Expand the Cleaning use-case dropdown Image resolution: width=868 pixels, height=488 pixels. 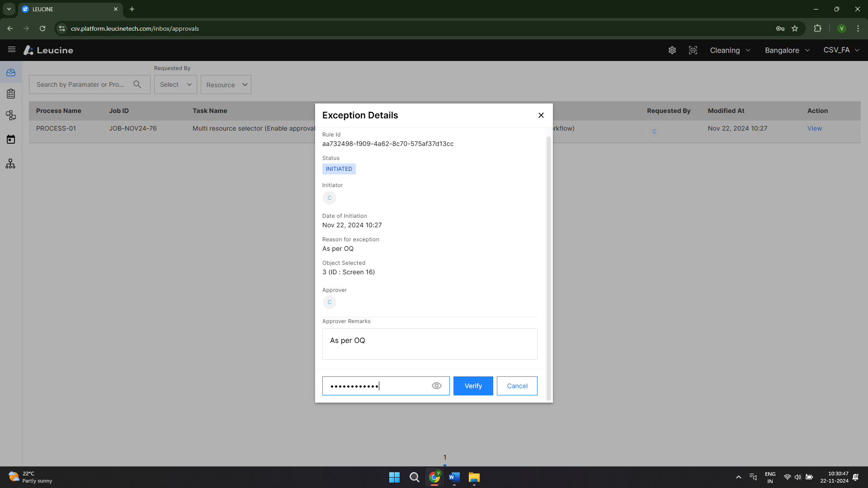point(730,50)
